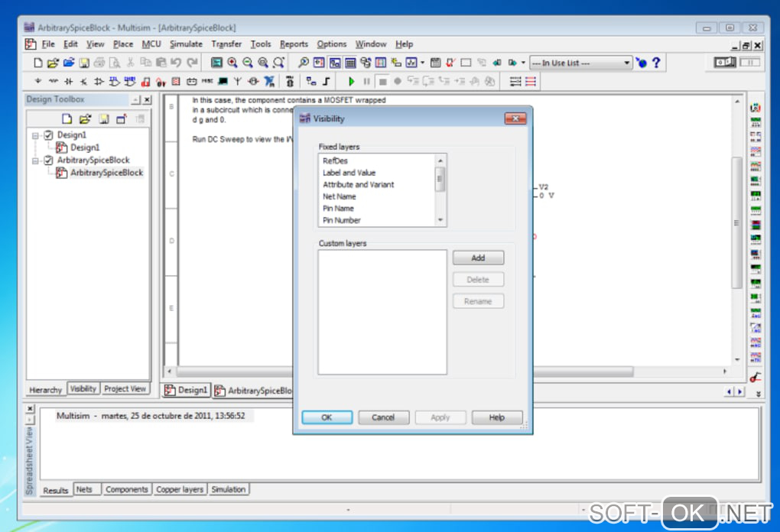Viewport: 780px width, 532px height.
Task: Open the Reports menu
Action: click(294, 44)
